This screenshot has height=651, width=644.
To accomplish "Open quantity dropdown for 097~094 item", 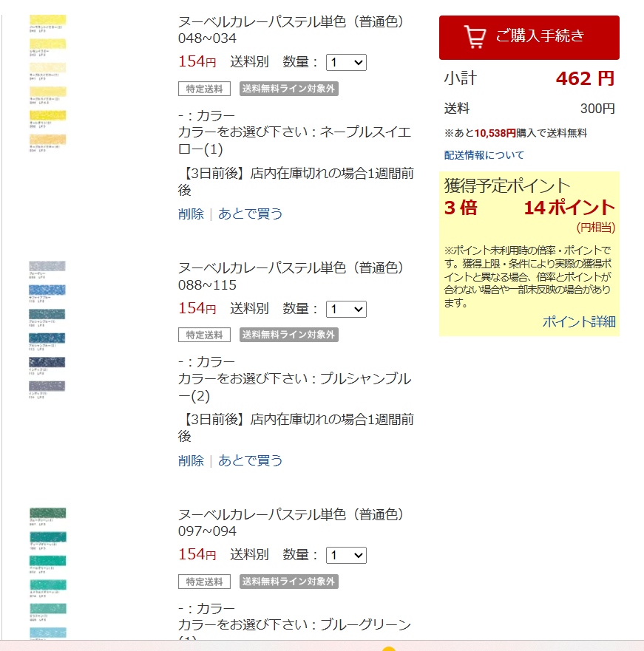I will click(346, 555).
